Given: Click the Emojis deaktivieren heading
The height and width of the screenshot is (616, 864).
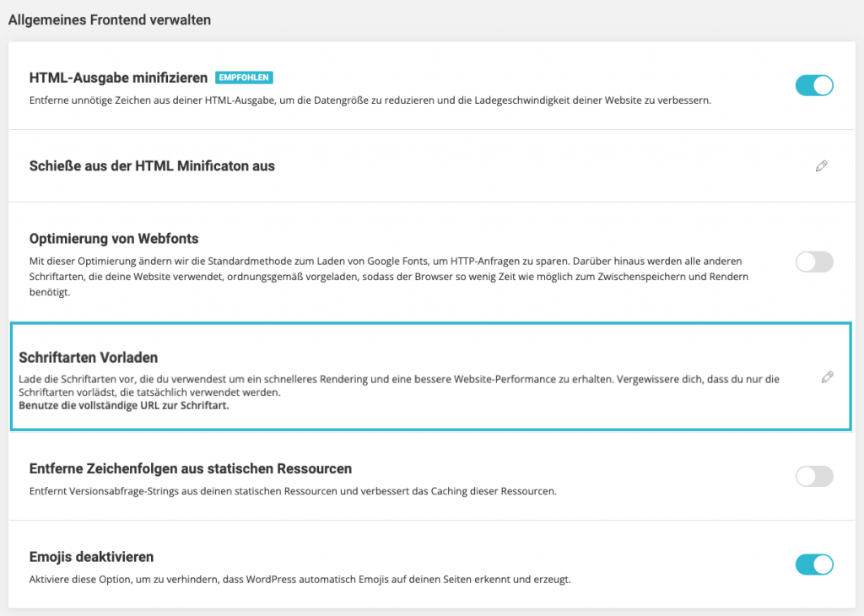Looking at the screenshot, I should [91, 557].
